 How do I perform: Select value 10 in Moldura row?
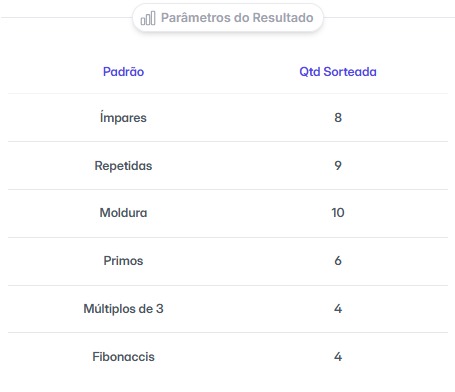click(338, 213)
